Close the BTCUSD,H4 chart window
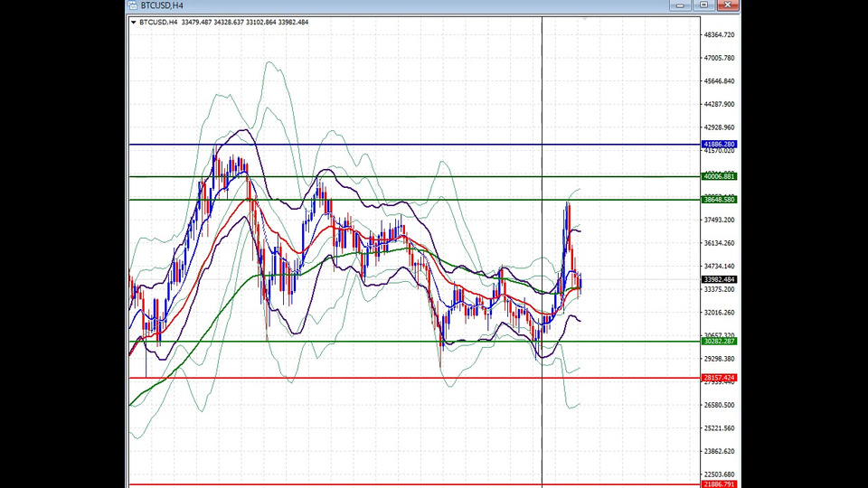Viewport: 868px width, 488px height. click(x=727, y=5)
